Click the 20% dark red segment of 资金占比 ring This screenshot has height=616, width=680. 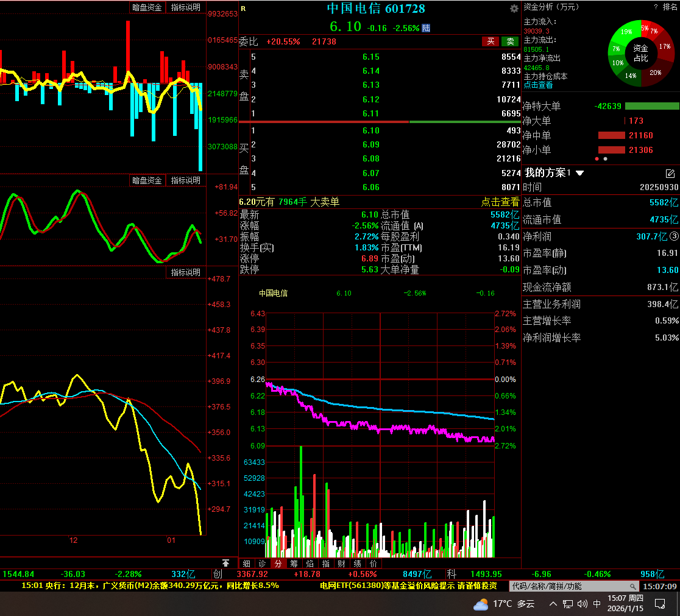[x=656, y=73]
